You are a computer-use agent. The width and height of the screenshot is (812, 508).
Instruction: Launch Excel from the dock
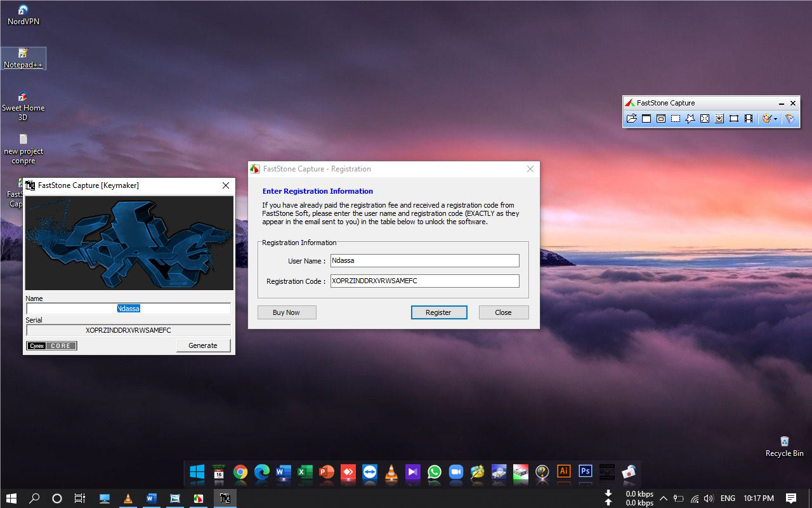tap(305, 472)
